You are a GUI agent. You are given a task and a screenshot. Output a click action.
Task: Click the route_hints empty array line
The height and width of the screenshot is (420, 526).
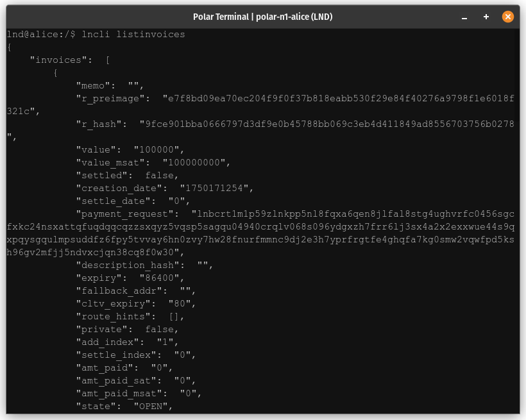pos(130,316)
